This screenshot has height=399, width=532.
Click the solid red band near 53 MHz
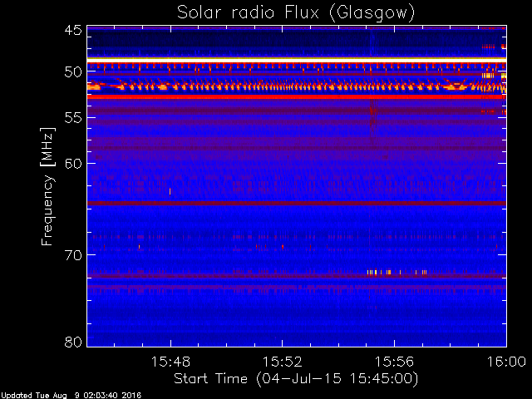point(297,97)
